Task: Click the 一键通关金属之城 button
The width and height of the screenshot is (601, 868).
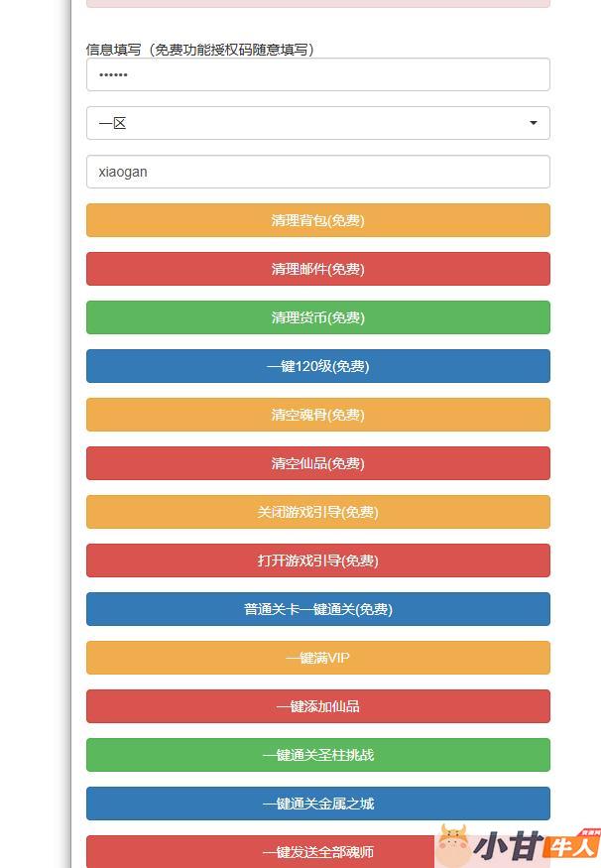Action: click(x=317, y=804)
